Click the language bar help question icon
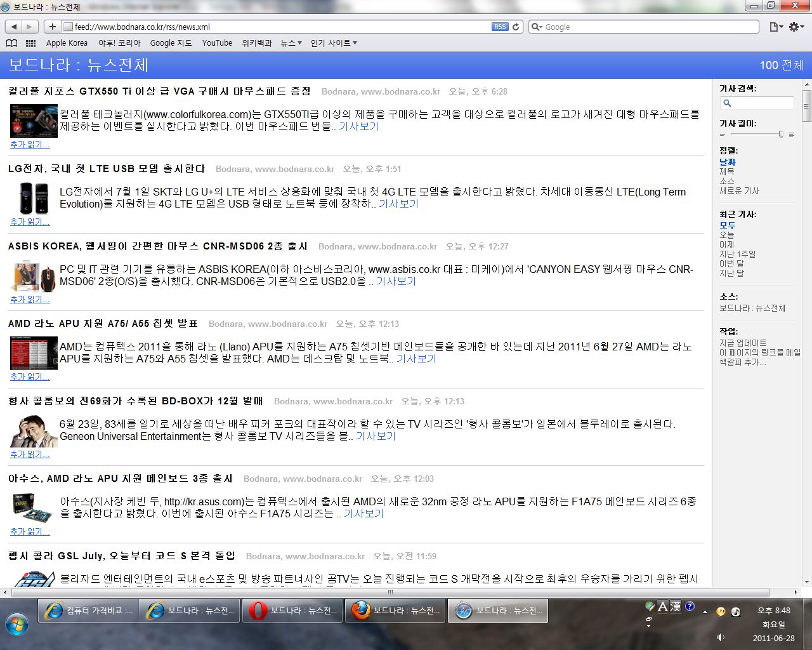The width and height of the screenshot is (812, 650). [x=690, y=606]
